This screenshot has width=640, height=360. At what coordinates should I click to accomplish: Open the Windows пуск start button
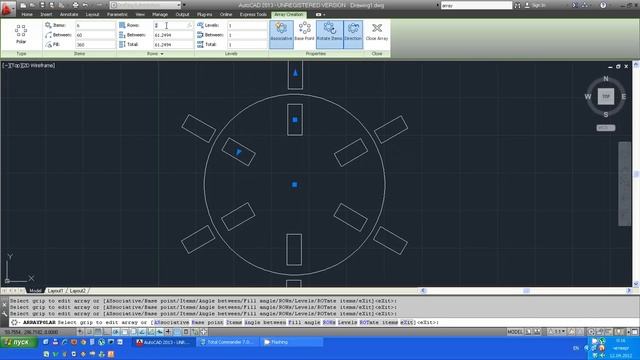click(19, 342)
